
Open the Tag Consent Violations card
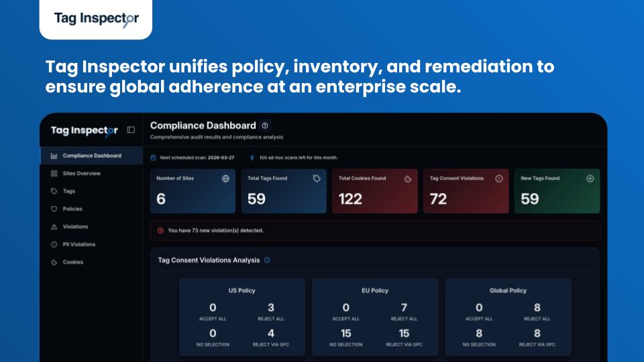pos(466,191)
